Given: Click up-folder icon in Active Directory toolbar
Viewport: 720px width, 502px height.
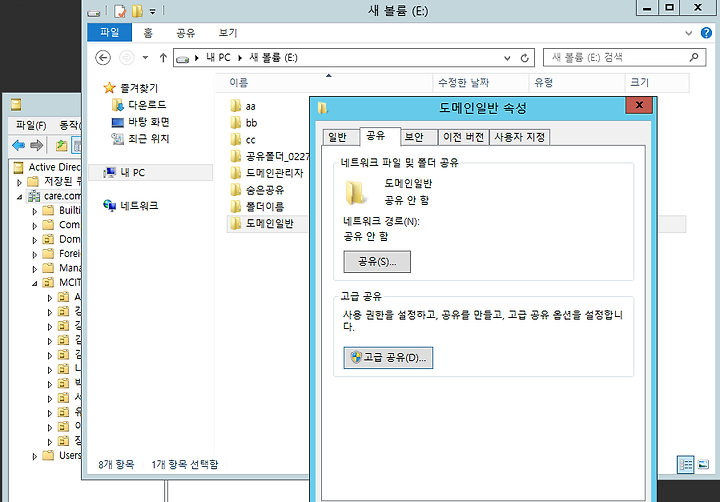Looking at the screenshot, I should click(x=61, y=146).
